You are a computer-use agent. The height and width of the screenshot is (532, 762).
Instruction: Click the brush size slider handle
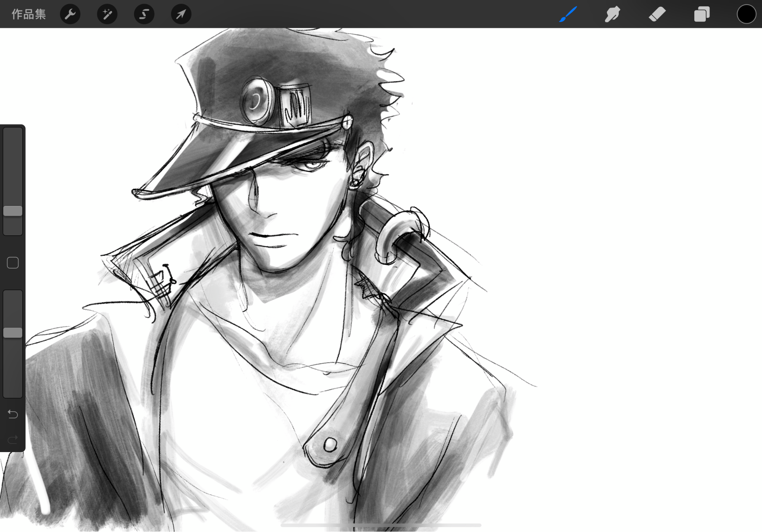(13, 211)
